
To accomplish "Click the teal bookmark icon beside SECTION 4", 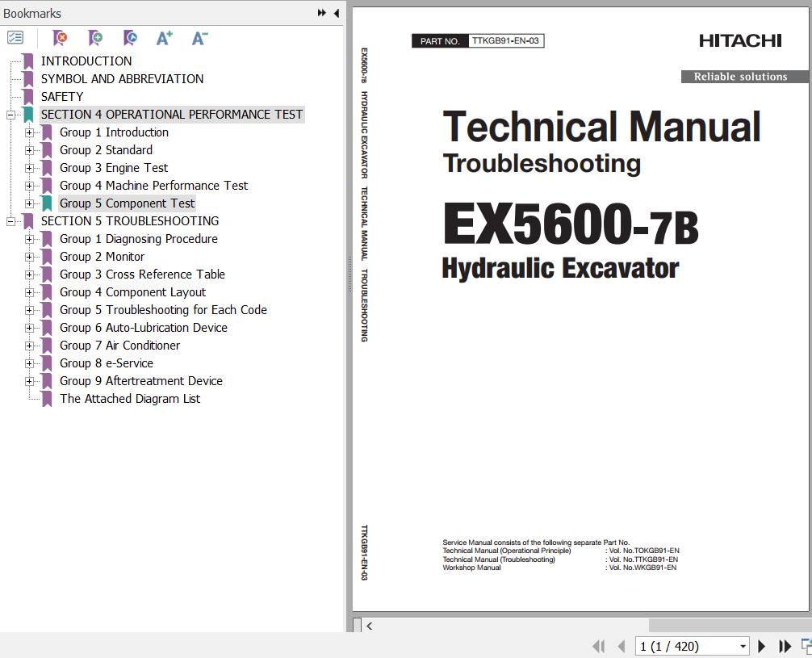I will (28, 115).
